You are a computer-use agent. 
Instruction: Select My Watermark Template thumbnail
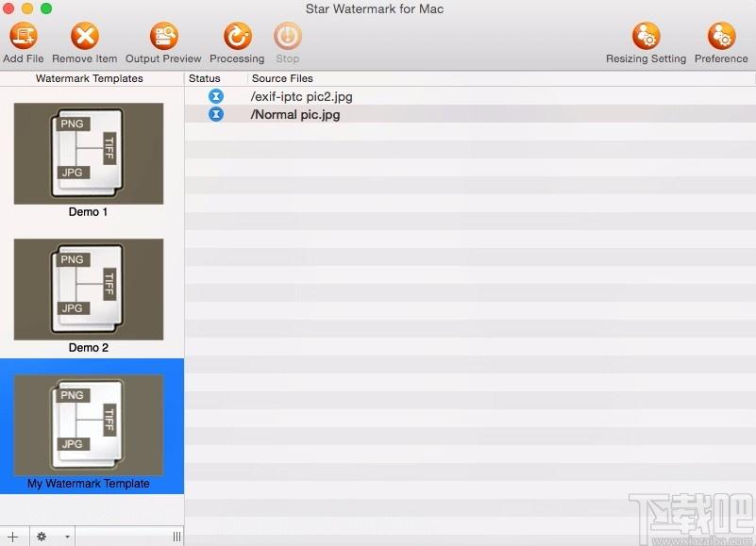pyautogui.click(x=89, y=425)
